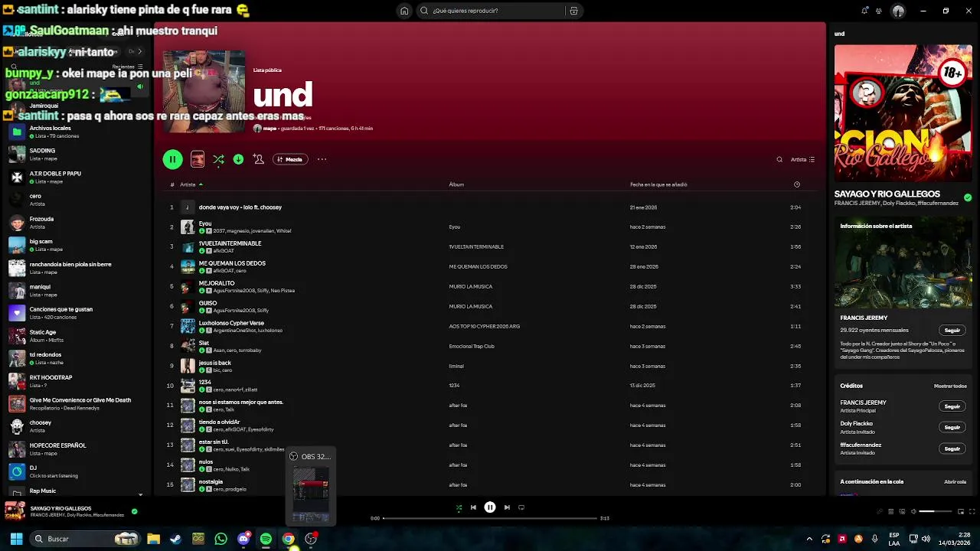Toggle playlist shuffle next to pause
This screenshot has height=551, width=980.
click(x=218, y=159)
